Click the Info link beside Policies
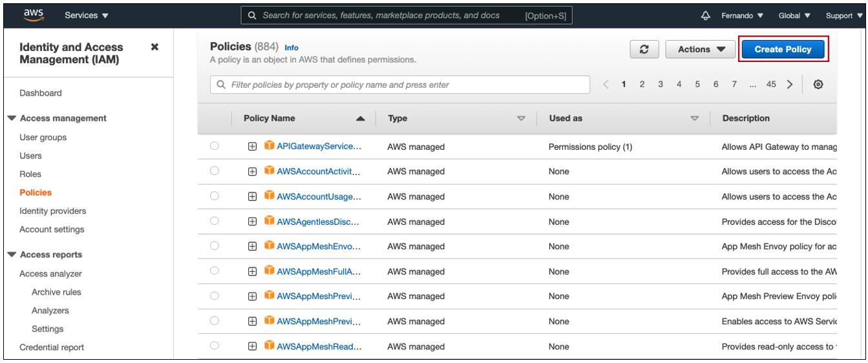Image resolution: width=868 pixels, height=363 pixels. (x=291, y=48)
